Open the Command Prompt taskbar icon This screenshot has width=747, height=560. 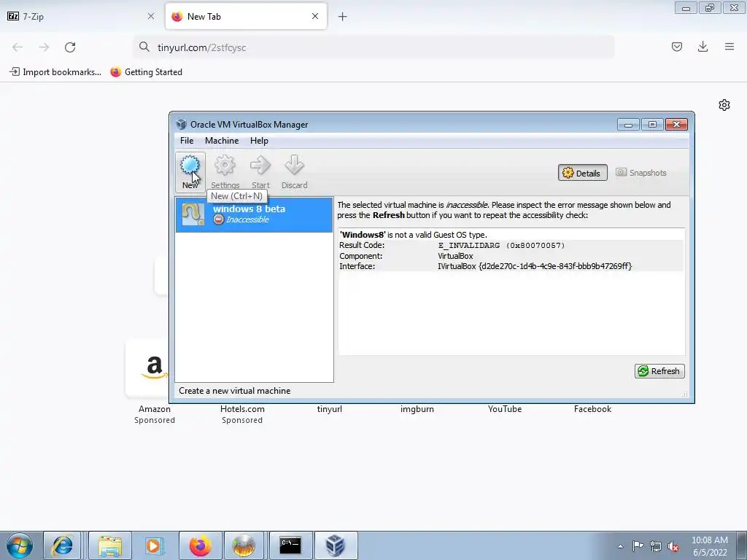[290, 545]
